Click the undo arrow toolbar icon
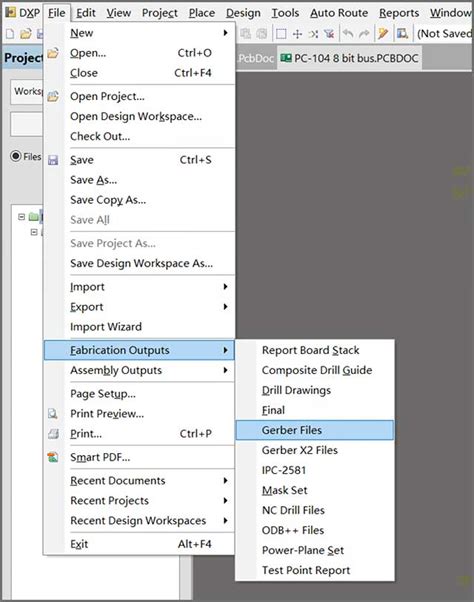Viewport: 474px width, 602px height. click(348, 34)
